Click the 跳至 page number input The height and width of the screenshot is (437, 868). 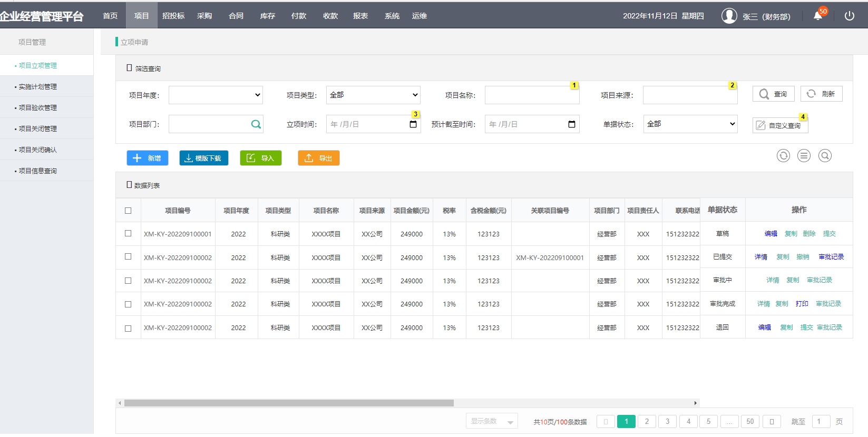click(x=821, y=421)
